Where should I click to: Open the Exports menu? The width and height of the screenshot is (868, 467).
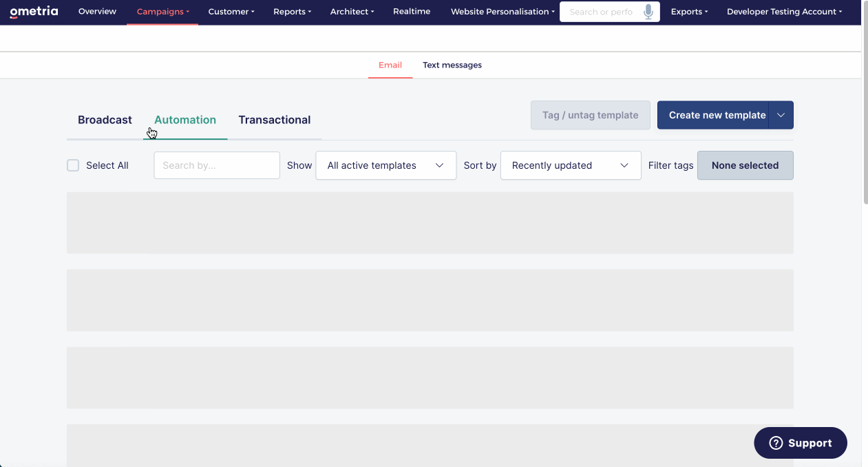coord(690,12)
